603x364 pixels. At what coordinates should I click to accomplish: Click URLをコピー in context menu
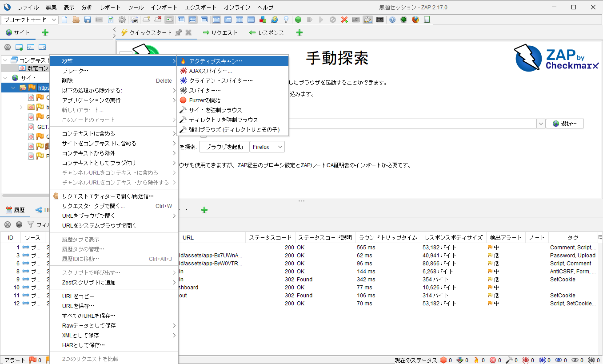(114, 296)
